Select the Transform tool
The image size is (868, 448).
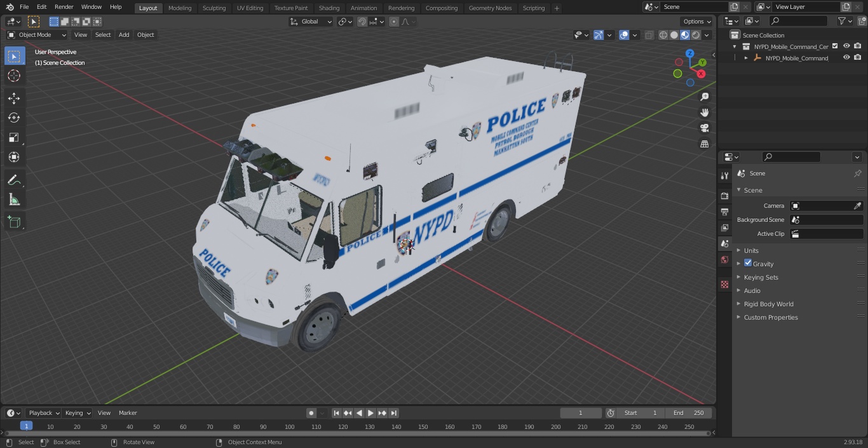click(14, 157)
